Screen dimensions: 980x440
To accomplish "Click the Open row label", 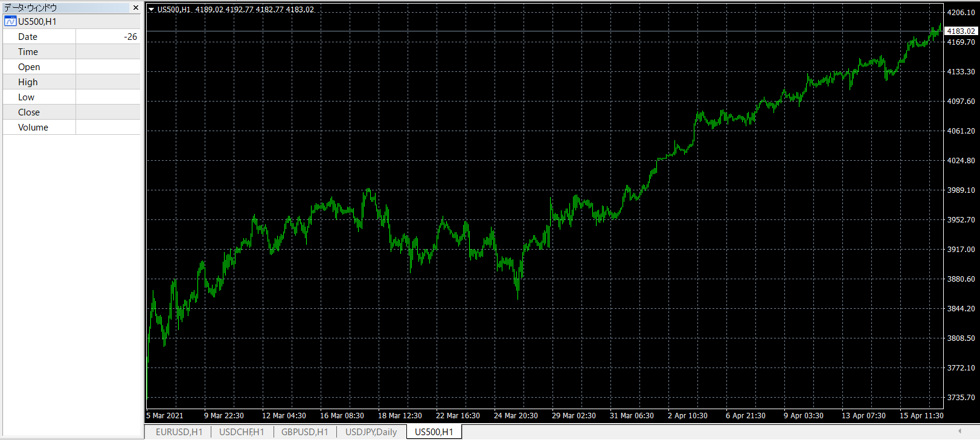I will click(x=29, y=67).
